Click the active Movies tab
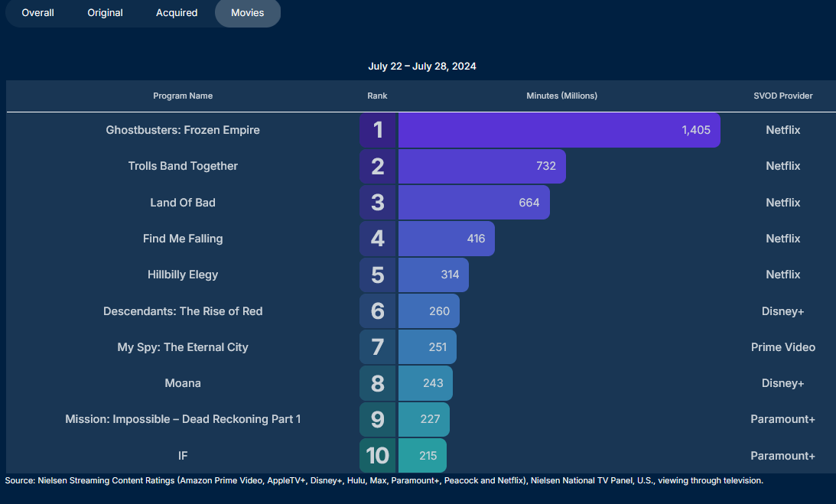 [248, 13]
